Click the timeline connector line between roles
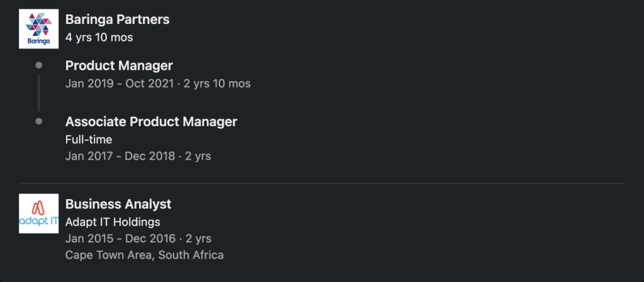 tap(38, 93)
